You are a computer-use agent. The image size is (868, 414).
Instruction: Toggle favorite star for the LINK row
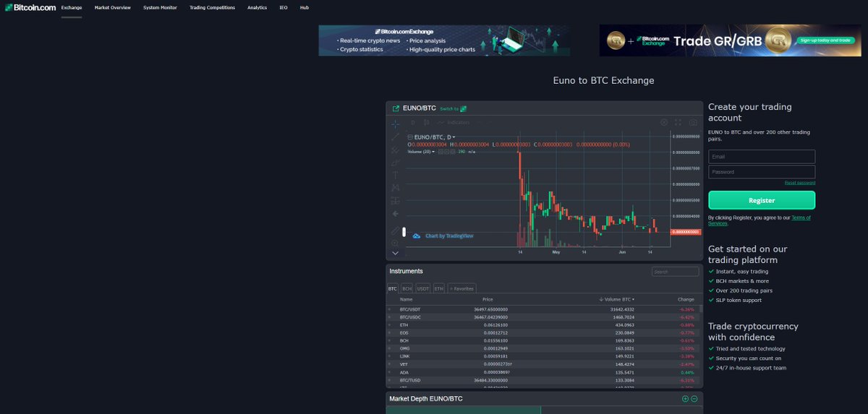pos(390,356)
